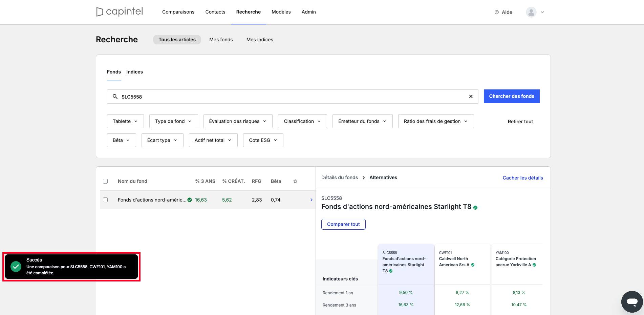644x315 pixels.
Task: Expand the Évaluation des risques filter
Action: click(238, 121)
